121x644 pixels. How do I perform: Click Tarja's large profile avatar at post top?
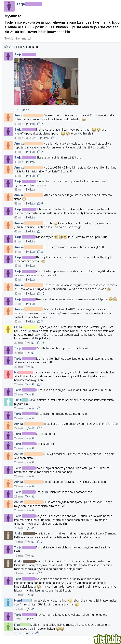click(9, 6)
